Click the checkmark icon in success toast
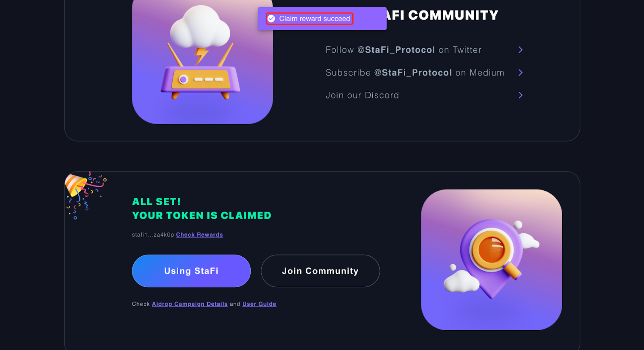Viewport: 644px width, 350px height. [271, 19]
